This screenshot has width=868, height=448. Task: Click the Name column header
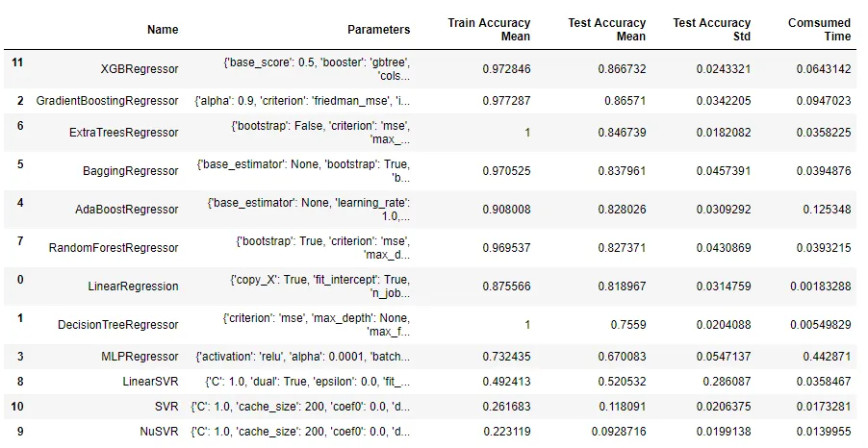[x=163, y=30]
